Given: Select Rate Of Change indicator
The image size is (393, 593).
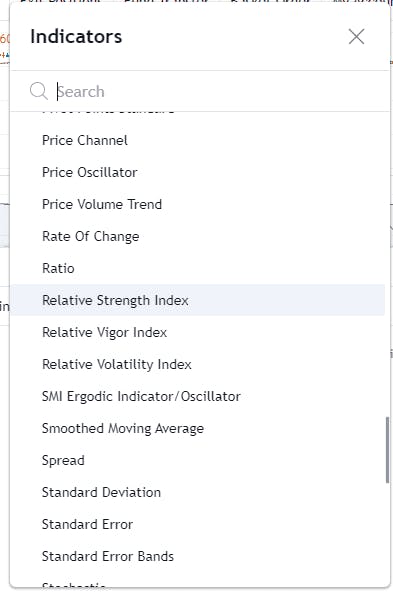Looking at the screenshot, I should pyautogui.click(x=198, y=236).
